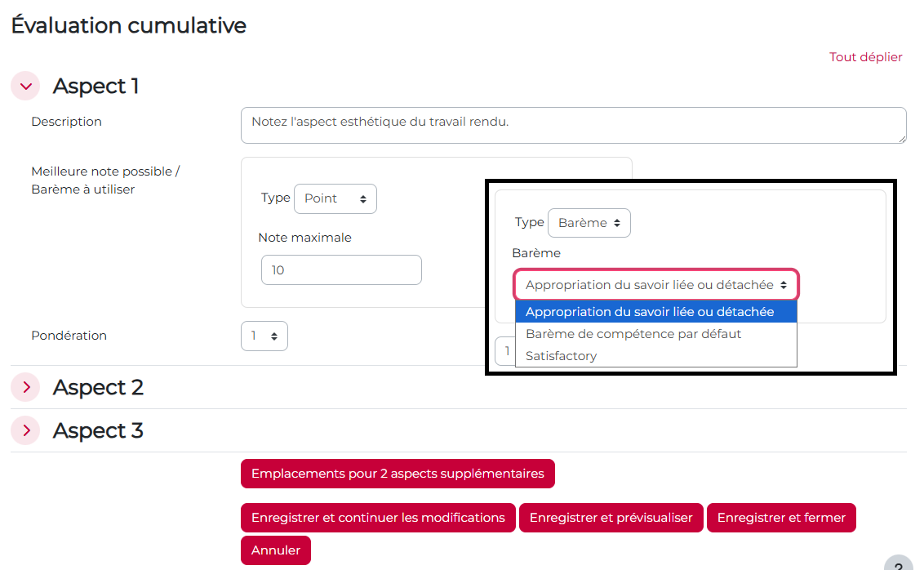Open the Type dropdown set to Barème

pyautogui.click(x=589, y=223)
